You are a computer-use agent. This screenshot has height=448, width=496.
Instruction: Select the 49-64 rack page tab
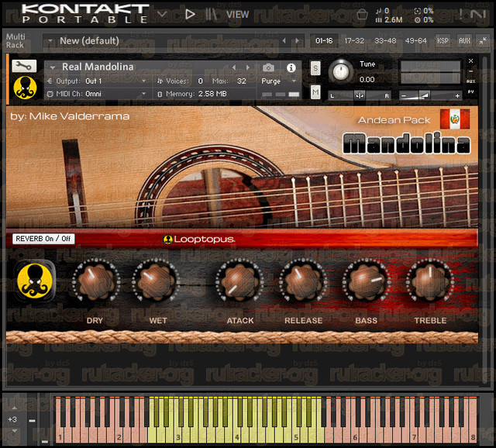click(415, 41)
